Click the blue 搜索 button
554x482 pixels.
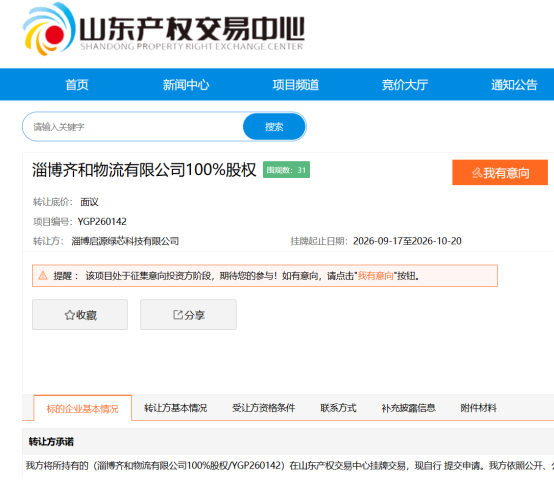pos(274,127)
